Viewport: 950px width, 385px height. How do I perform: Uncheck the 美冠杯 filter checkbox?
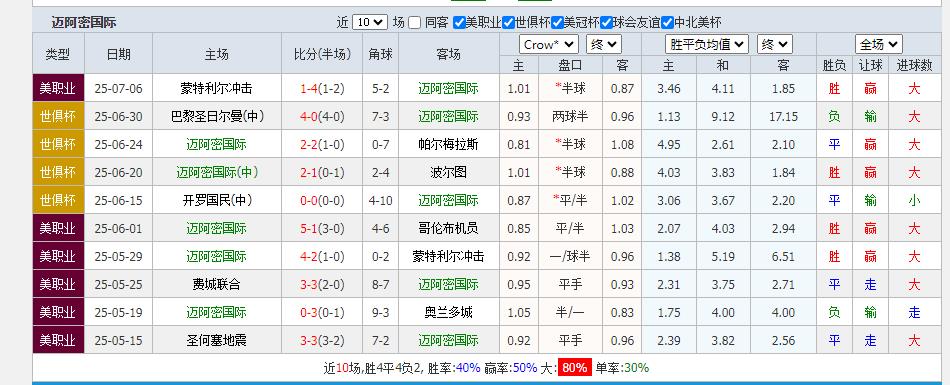point(557,23)
